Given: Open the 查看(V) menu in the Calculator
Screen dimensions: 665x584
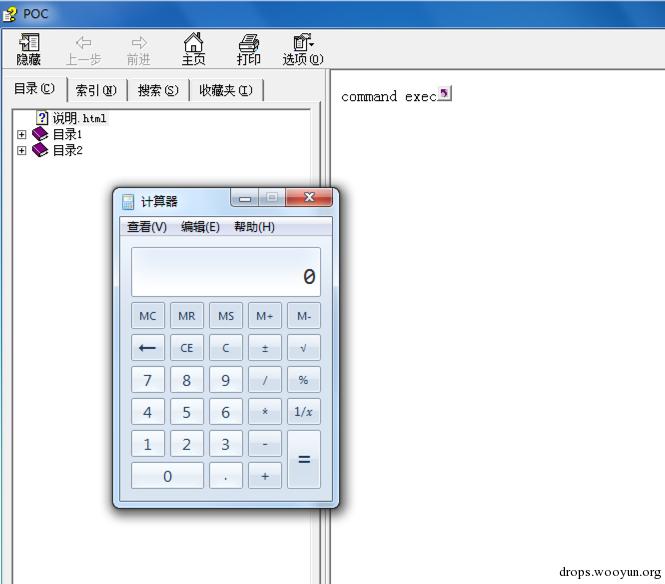Looking at the screenshot, I should click(147, 227).
